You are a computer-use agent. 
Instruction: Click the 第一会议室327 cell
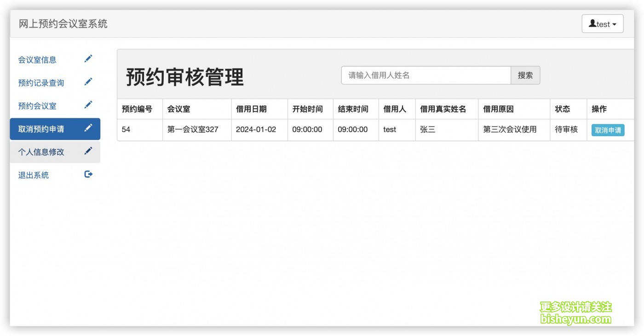pos(197,130)
